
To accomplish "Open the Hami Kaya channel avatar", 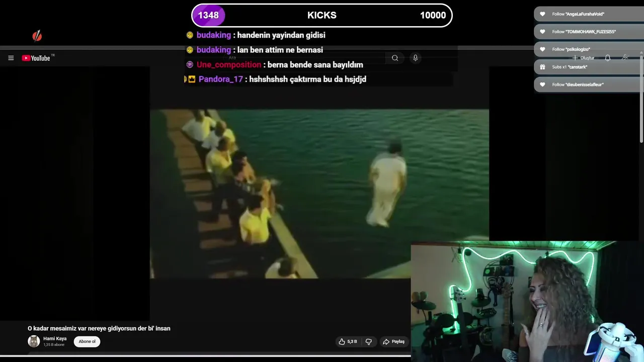I will pyautogui.click(x=34, y=341).
